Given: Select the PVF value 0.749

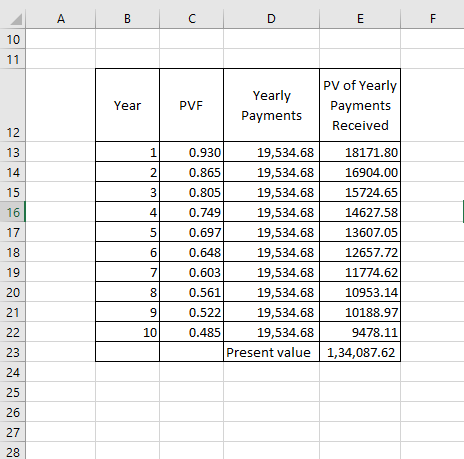Looking at the screenshot, I should [191, 212].
